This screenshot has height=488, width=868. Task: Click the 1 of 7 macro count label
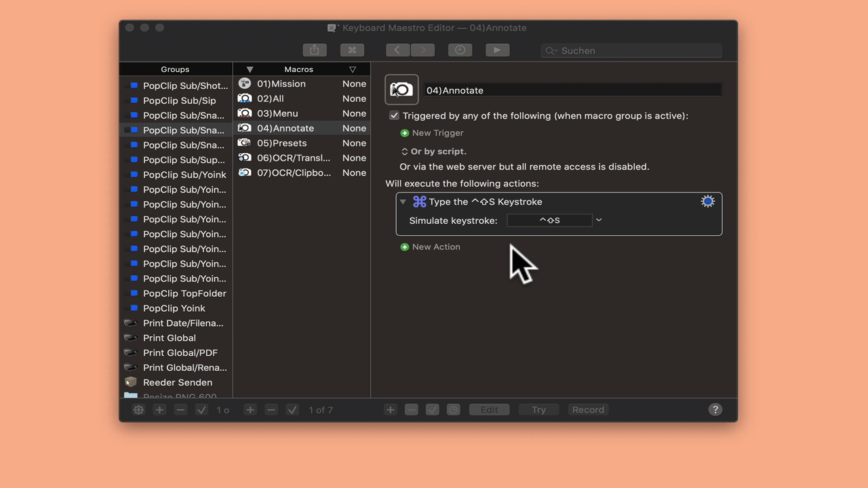click(x=321, y=410)
